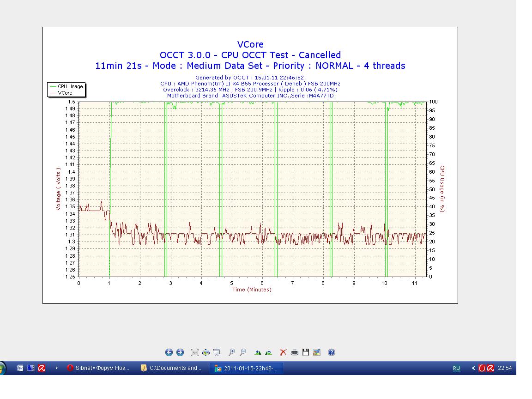Click the 22:54 taskbar clock
This screenshot has height=399, width=532.
click(x=505, y=368)
